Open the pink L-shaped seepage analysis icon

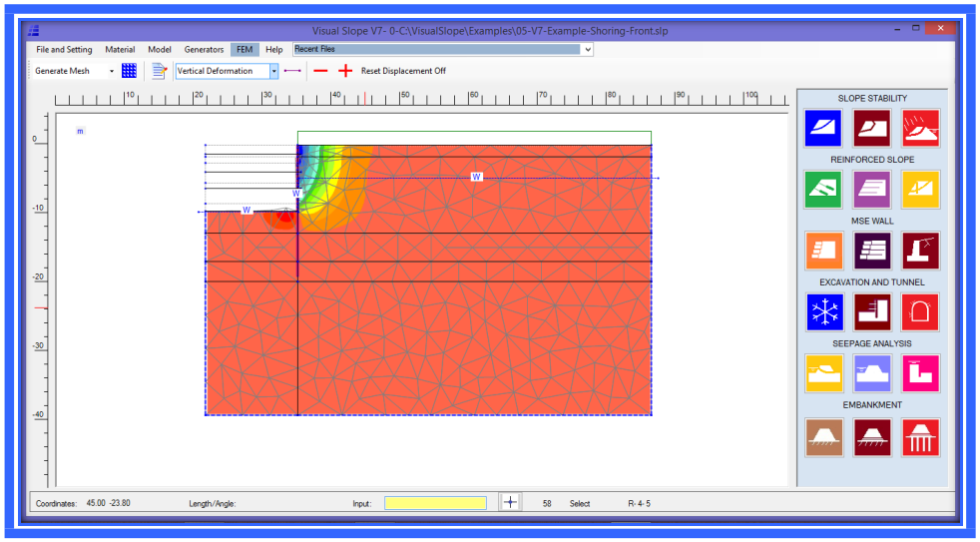pos(920,372)
